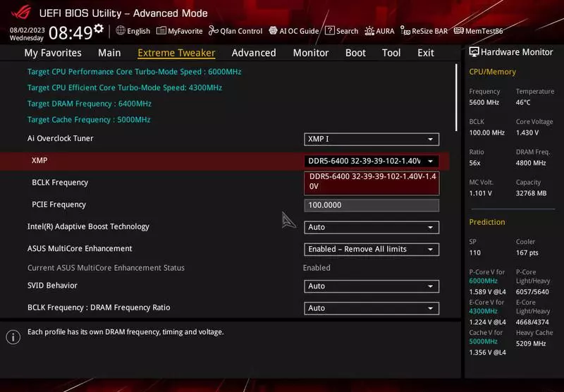Image resolution: width=564 pixels, height=392 pixels.
Task: Click the ROG logo icon
Action: pos(21,12)
